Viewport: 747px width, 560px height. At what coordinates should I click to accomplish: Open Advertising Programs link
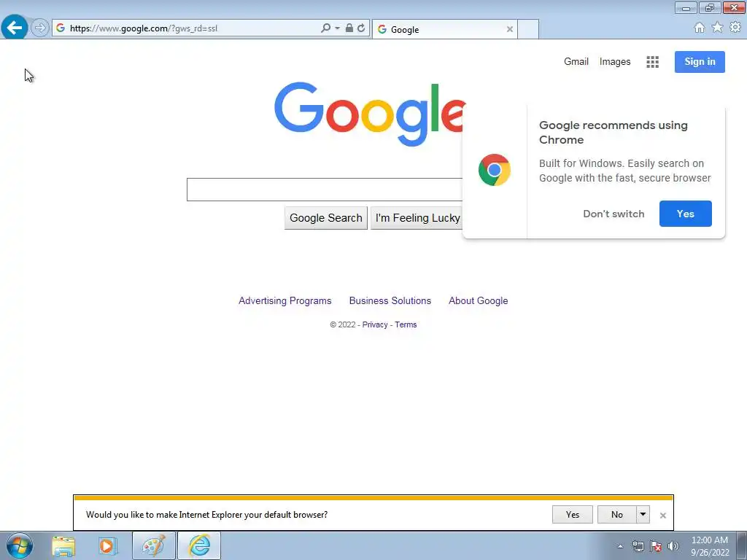[285, 301]
